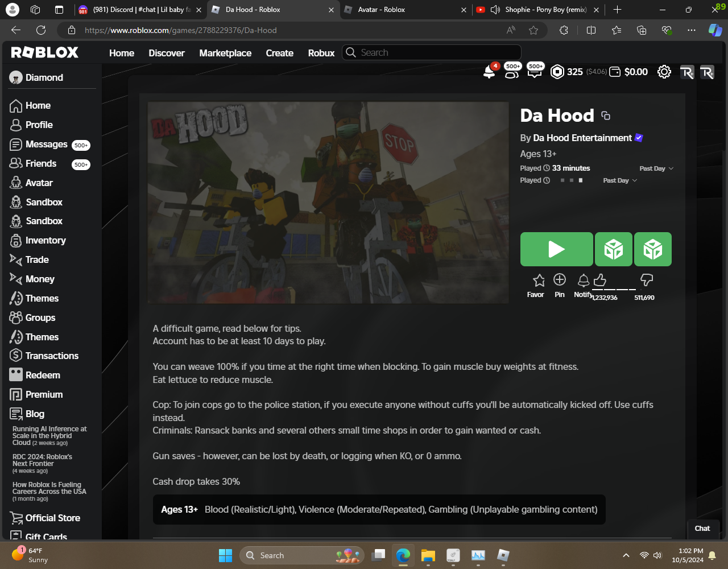Open the notifications bell with 4 alerts
Screen dimensions: 728x569
pos(489,72)
